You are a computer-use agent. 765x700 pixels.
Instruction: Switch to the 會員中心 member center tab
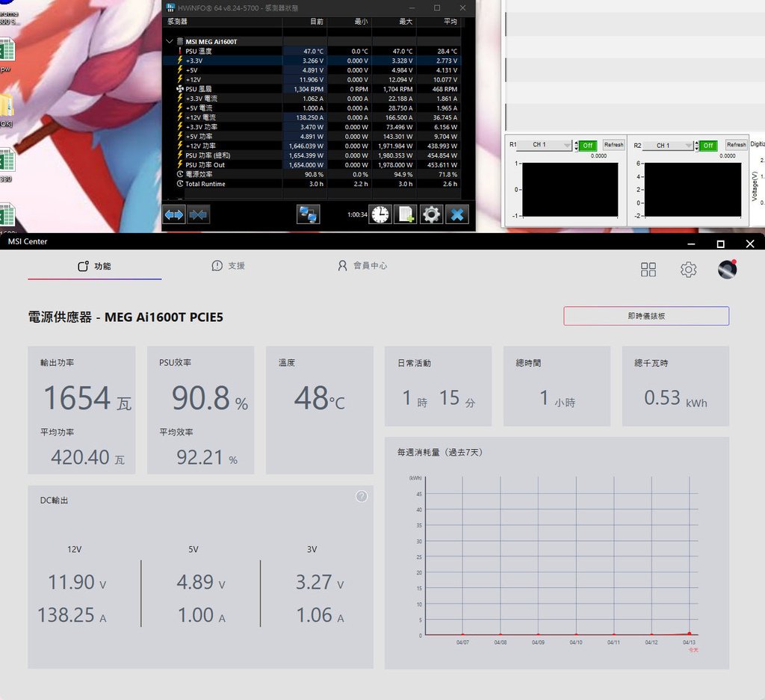coord(362,266)
